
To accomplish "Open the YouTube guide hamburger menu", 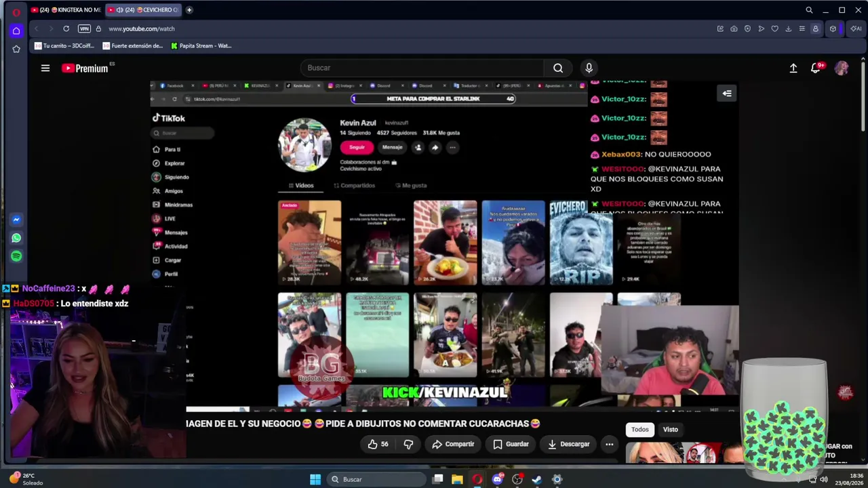I will tap(45, 68).
